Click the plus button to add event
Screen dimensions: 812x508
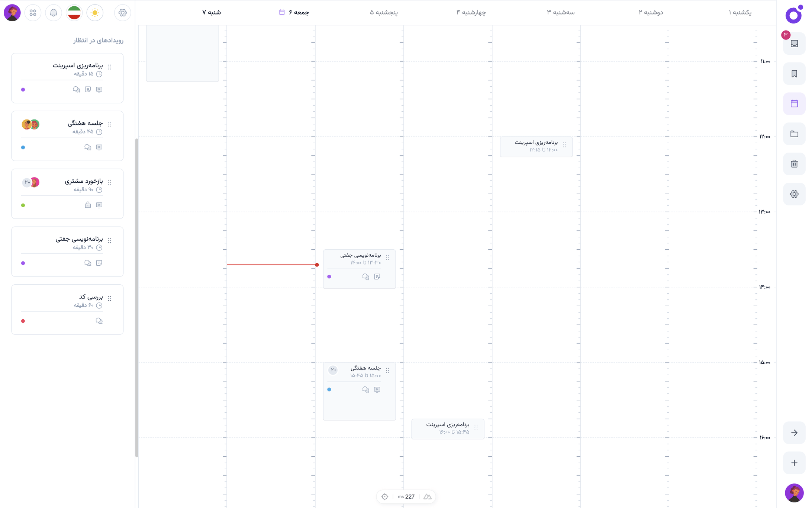[x=794, y=463]
